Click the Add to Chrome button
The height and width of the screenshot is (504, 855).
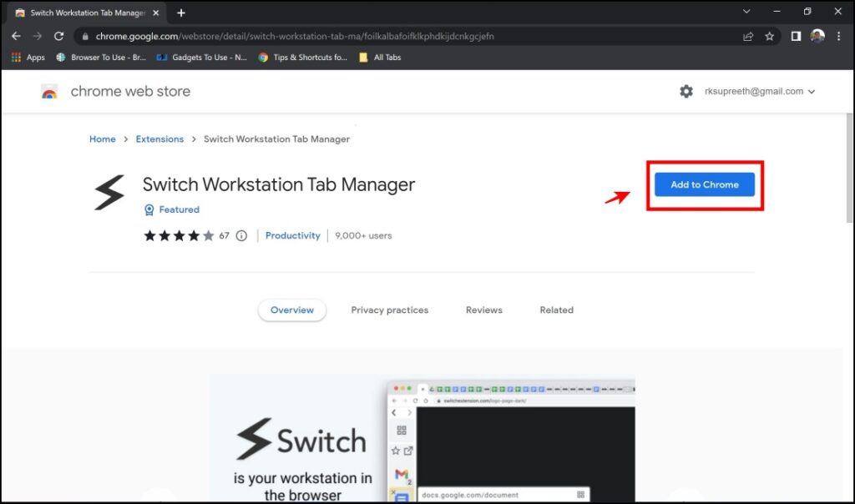(x=704, y=184)
